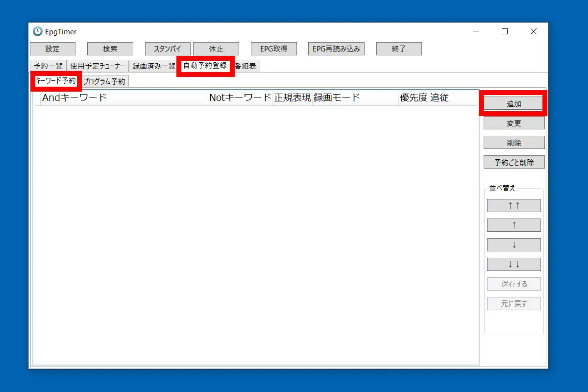Click the 正規表現 column header

[x=293, y=98]
